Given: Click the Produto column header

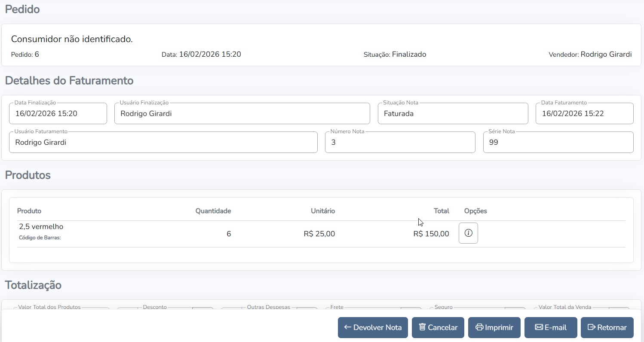Looking at the screenshot, I should [x=29, y=211].
